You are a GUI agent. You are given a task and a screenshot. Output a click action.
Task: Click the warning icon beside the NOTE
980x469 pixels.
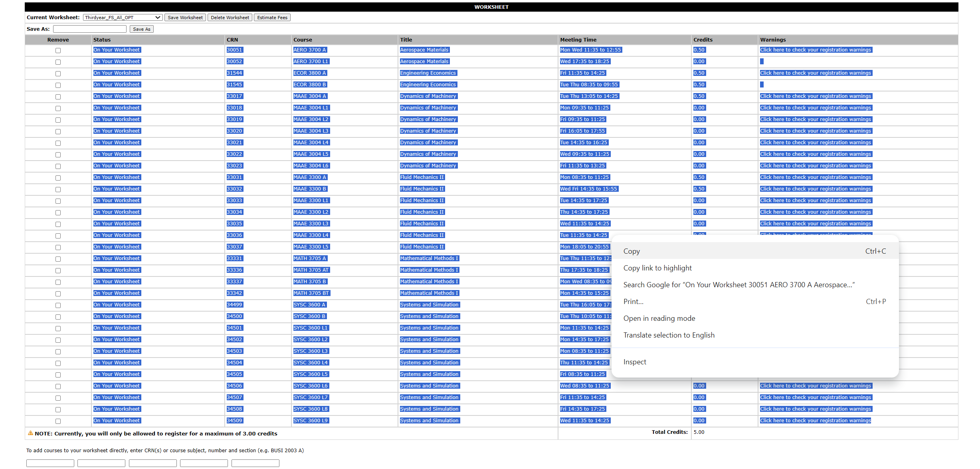(x=30, y=433)
